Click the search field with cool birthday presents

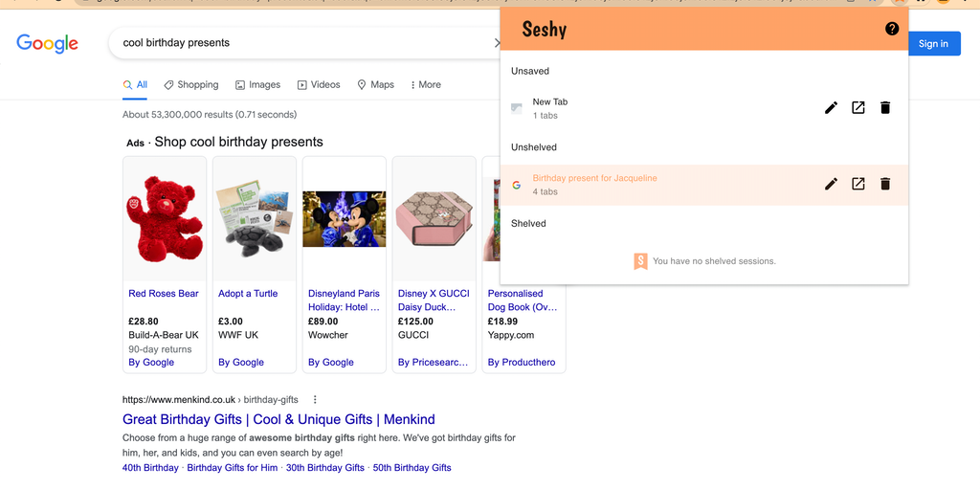click(297, 43)
